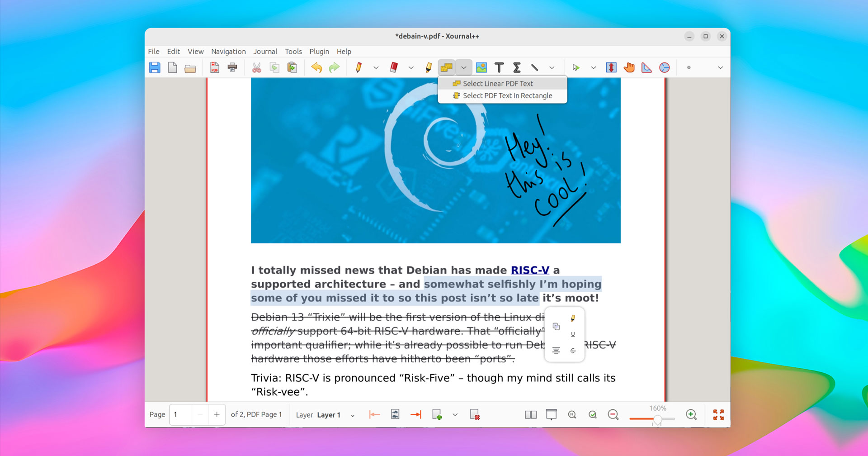Redo the undone action

click(x=334, y=68)
